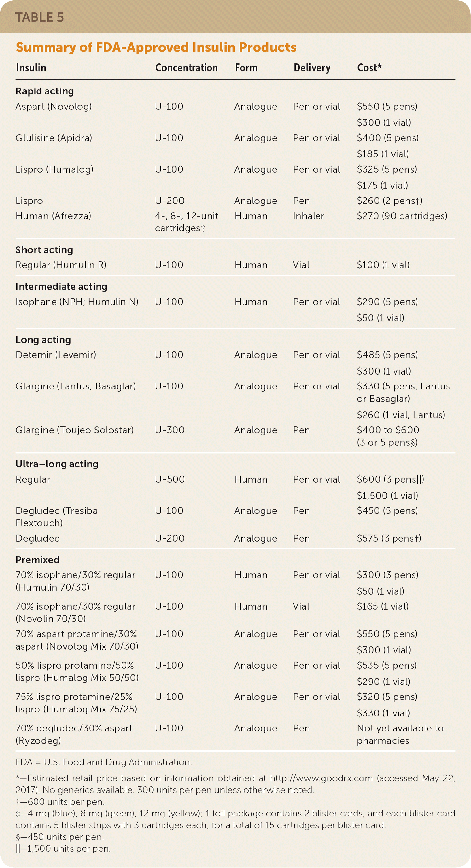Select the Delivery column header
The width and height of the screenshot is (471, 868).
[x=312, y=68]
